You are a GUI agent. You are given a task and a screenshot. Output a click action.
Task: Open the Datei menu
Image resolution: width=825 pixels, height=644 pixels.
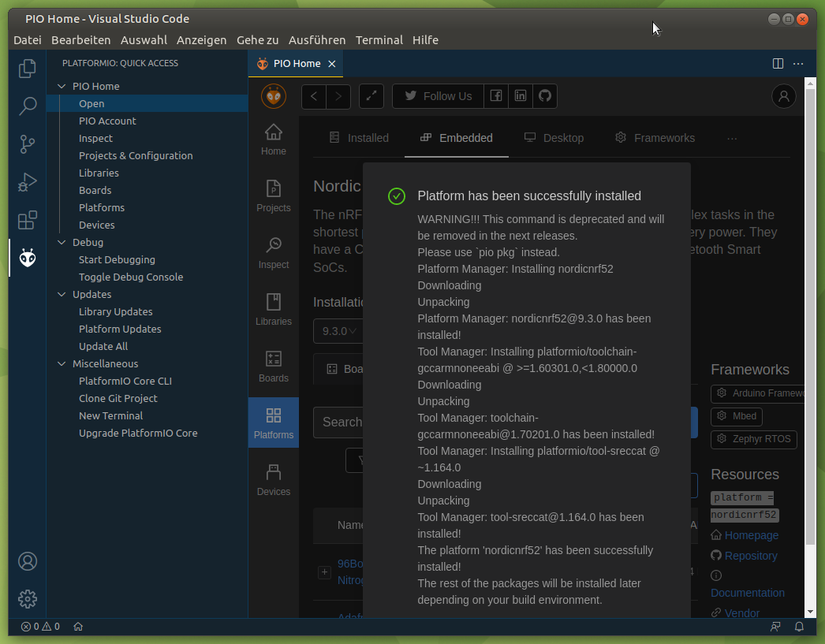tap(28, 40)
